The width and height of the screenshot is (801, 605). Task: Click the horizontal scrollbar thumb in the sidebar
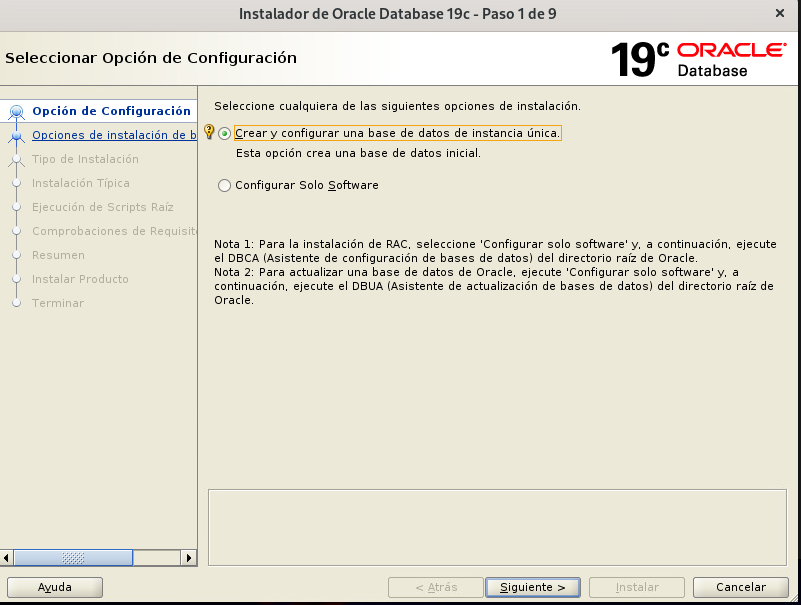(x=73, y=557)
